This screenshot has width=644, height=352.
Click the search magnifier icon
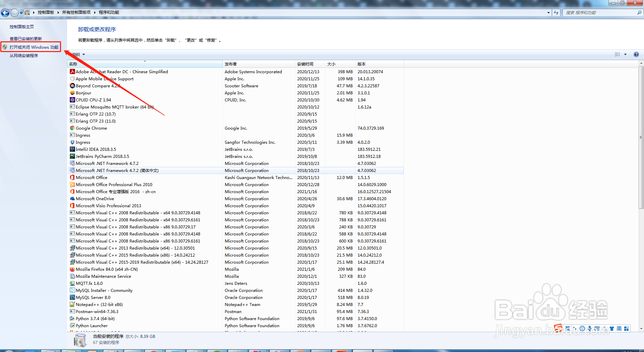[639, 13]
